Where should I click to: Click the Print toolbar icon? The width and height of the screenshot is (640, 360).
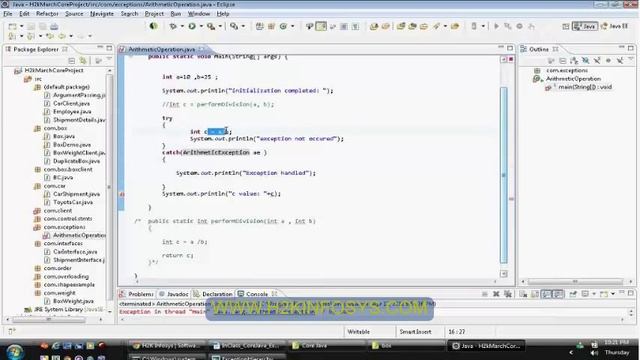coord(54,27)
